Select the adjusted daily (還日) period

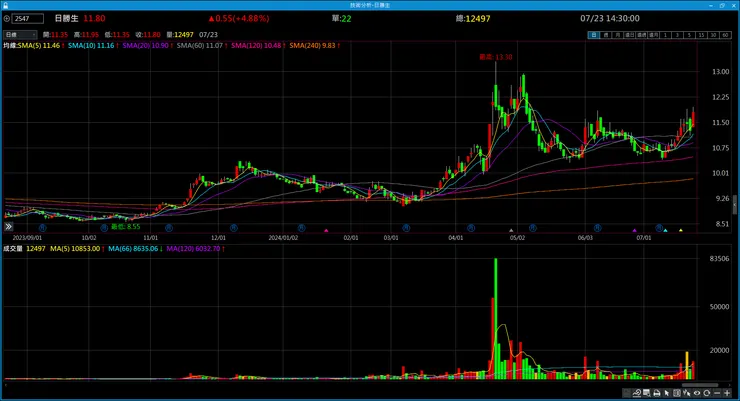(x=630, y=35)
